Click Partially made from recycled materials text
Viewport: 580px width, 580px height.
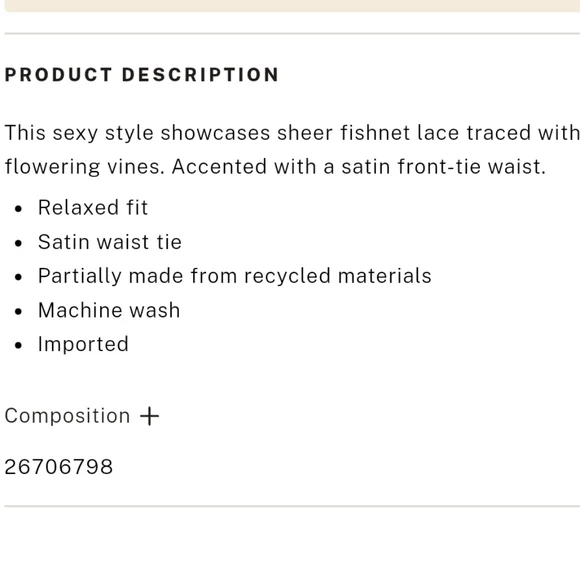point(235,276)
